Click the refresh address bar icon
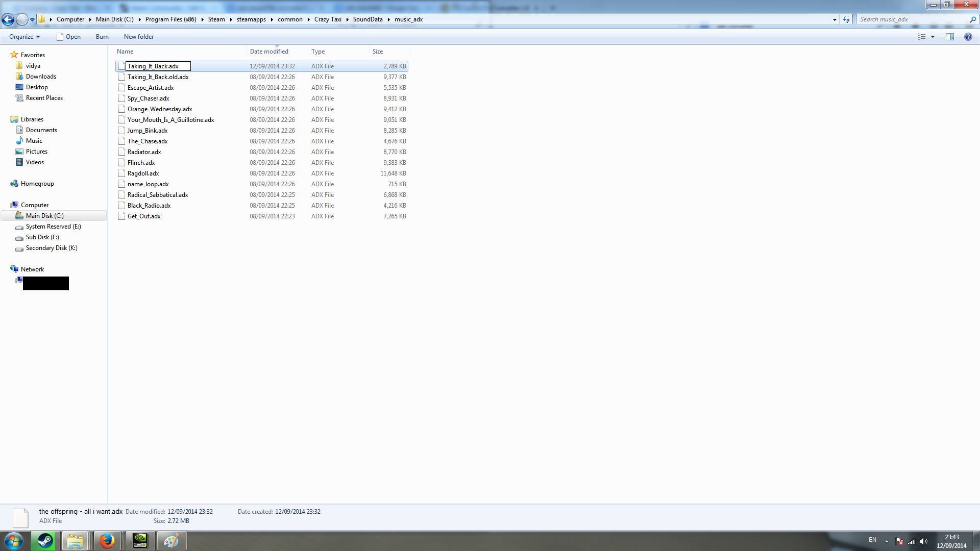Screen dimensions: 980x551 tap(846, 19)
